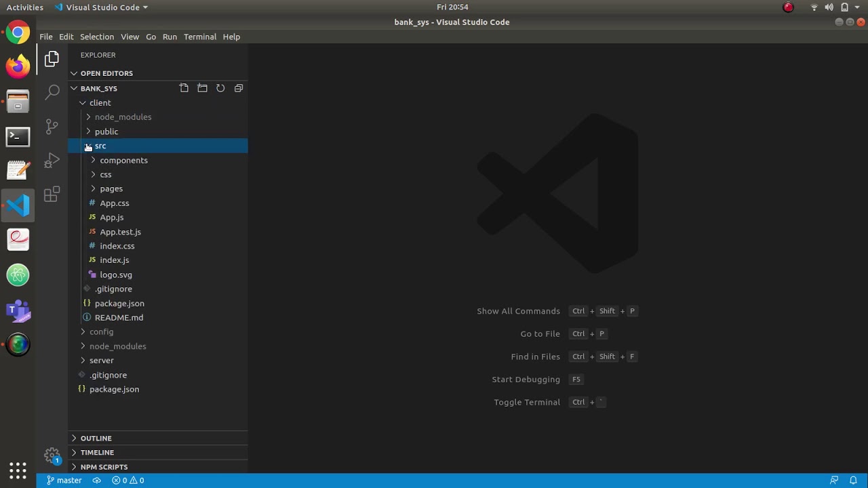Open the Go menu

(x=151, y=37)
